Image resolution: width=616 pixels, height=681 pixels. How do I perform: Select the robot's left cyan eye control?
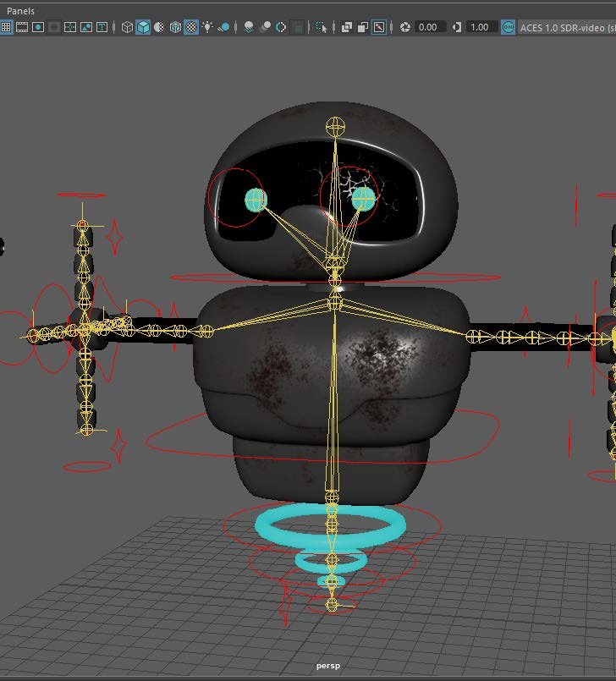pyautogui.click(x=256, y=200)
